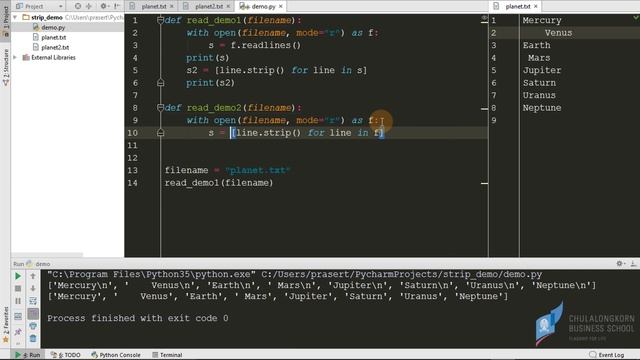Select the strip_demo root folder

[47, 18]
